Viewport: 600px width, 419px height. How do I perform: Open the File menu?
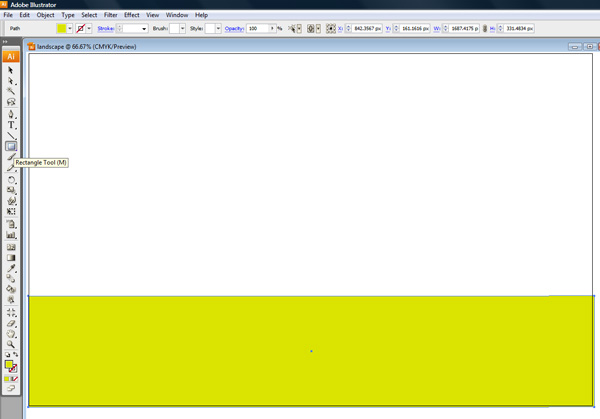click(x=8, y=15)
